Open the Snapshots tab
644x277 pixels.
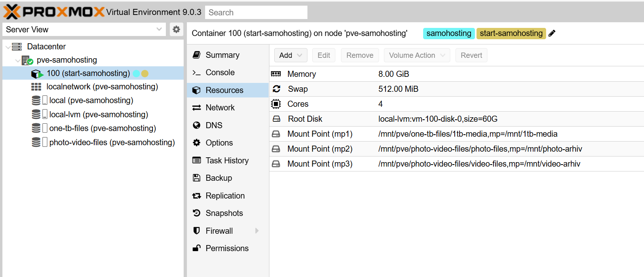224,213
